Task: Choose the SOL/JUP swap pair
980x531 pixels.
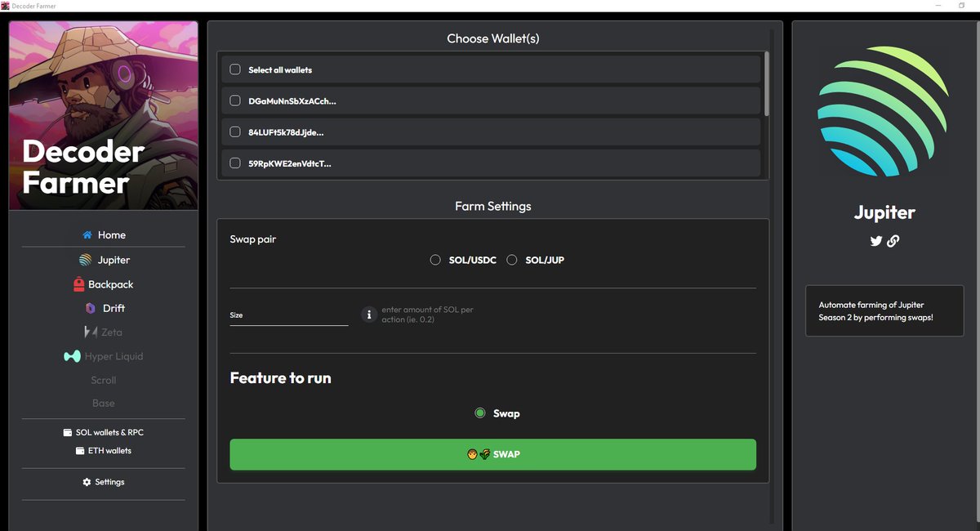Action: click(512, 260)
